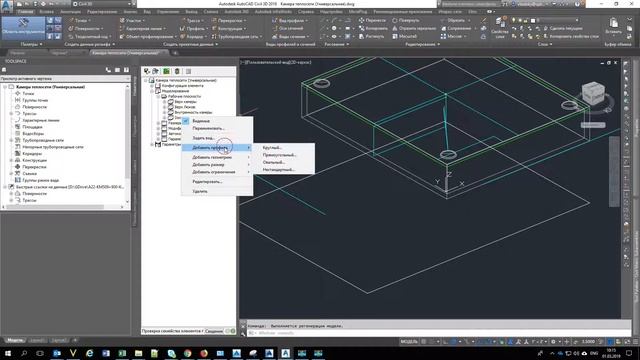This screenshot has width=640, height=360.
Task: Toggle МОДЕЛЬ space button in status bar
Action: click(409, 342)
